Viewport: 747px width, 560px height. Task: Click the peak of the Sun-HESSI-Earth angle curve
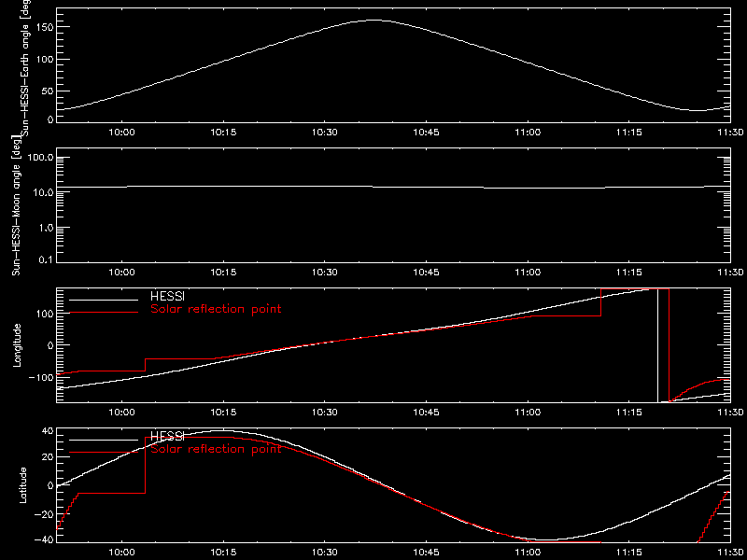click(x=373, y=20)
